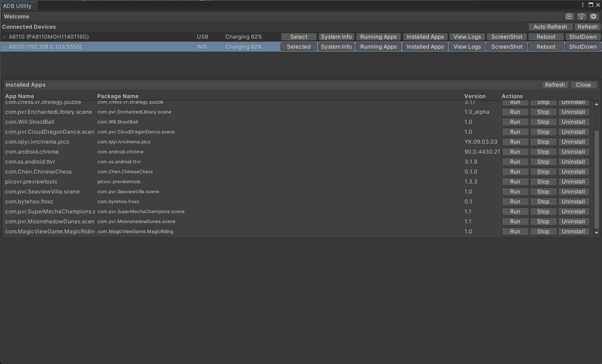Take a ScreenShot of the USB device
Screen dimensions: 602x364
pyautogui.click(x=507, y=37)
